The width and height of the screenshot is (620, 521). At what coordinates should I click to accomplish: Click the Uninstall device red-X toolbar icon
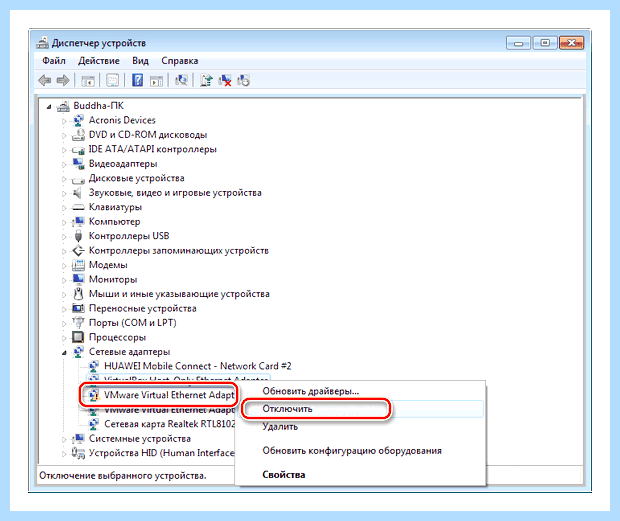(x=225, y=81)
